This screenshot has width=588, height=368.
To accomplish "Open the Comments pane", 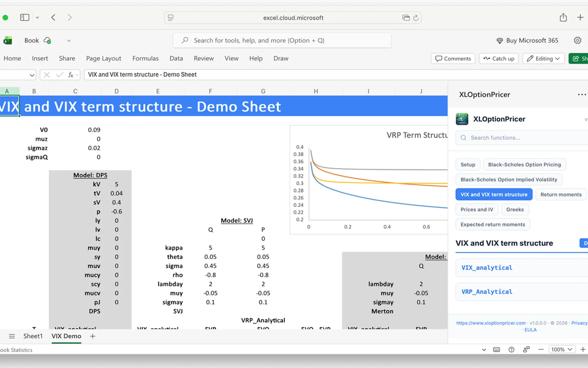I will click(453, 59).
